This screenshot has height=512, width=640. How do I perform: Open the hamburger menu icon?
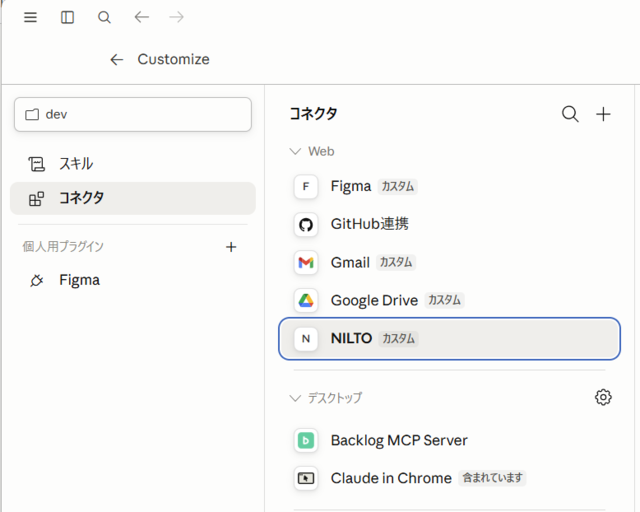[30, 17]
